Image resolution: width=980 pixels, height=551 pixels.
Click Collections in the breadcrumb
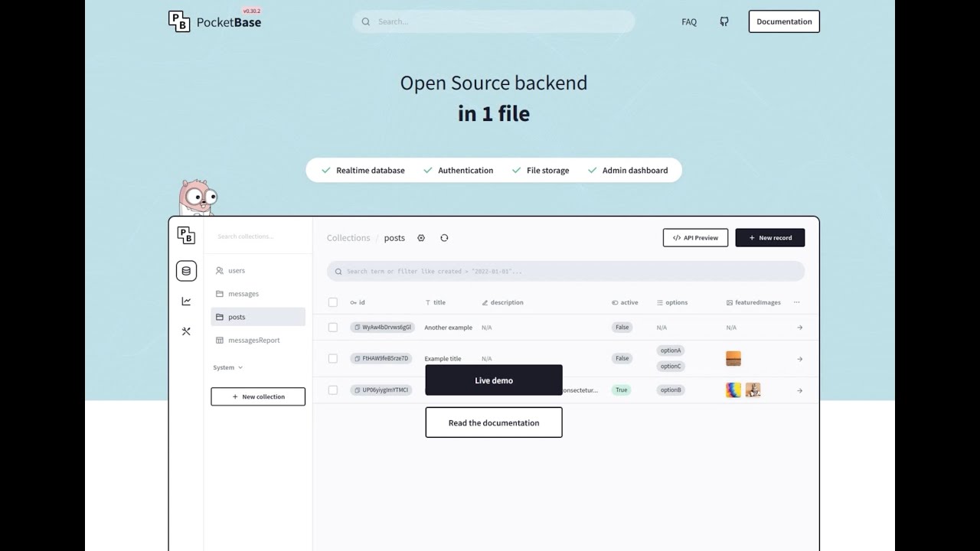point(348,238)
